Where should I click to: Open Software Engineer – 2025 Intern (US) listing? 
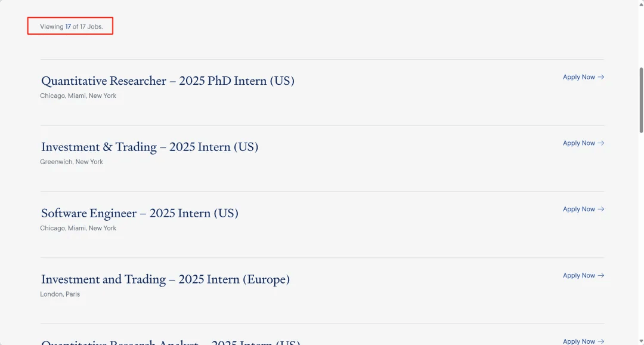click(x=140, y=213)
